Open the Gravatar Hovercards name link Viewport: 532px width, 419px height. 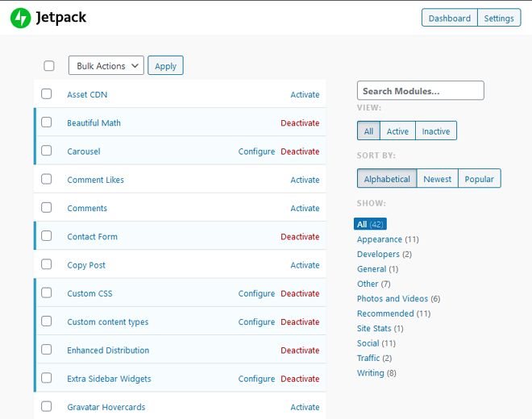click(106, 407)
